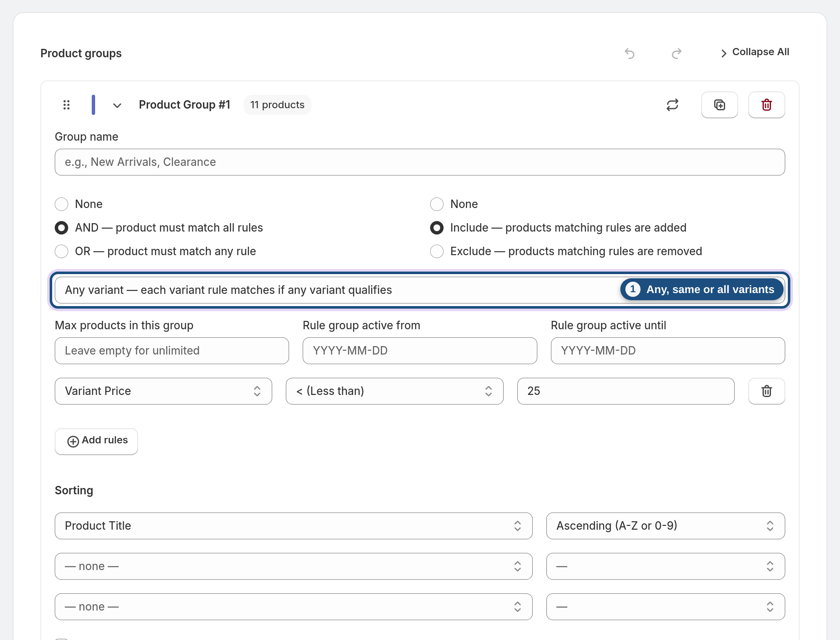Click the Rule group active from date field
This screenshot has width=840, height=640.
(420, 351)
